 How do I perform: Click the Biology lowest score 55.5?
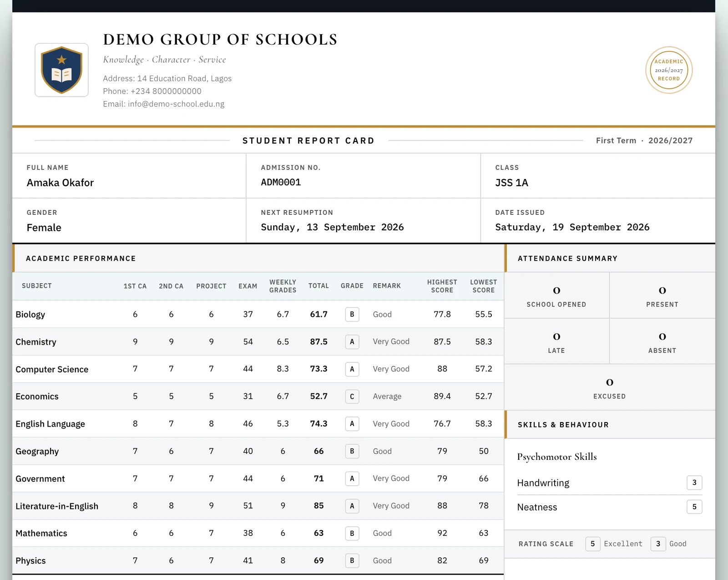pos(483,314)
